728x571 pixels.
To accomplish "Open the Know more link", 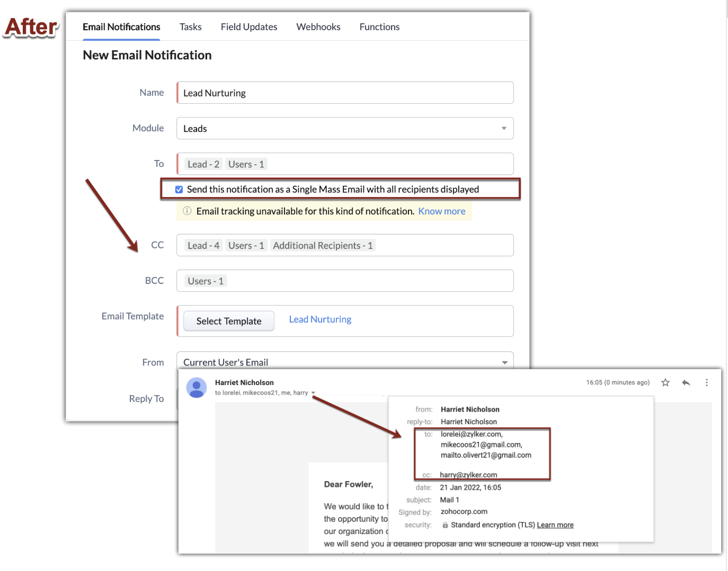I will click(x=441, y=211).
